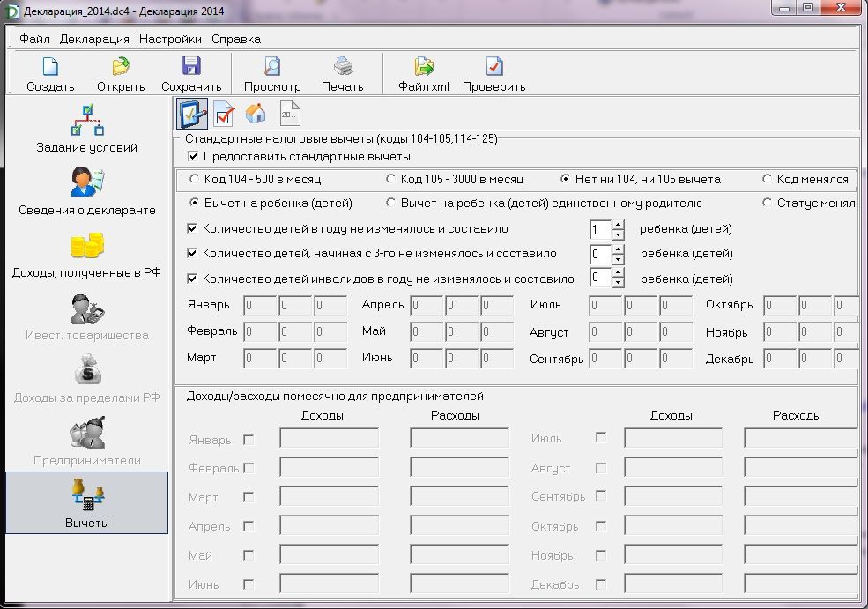Image resolution: width=868 pixels, height=609 pixels.
Task: Click the children count in year number field
Action: coord(599,229)
